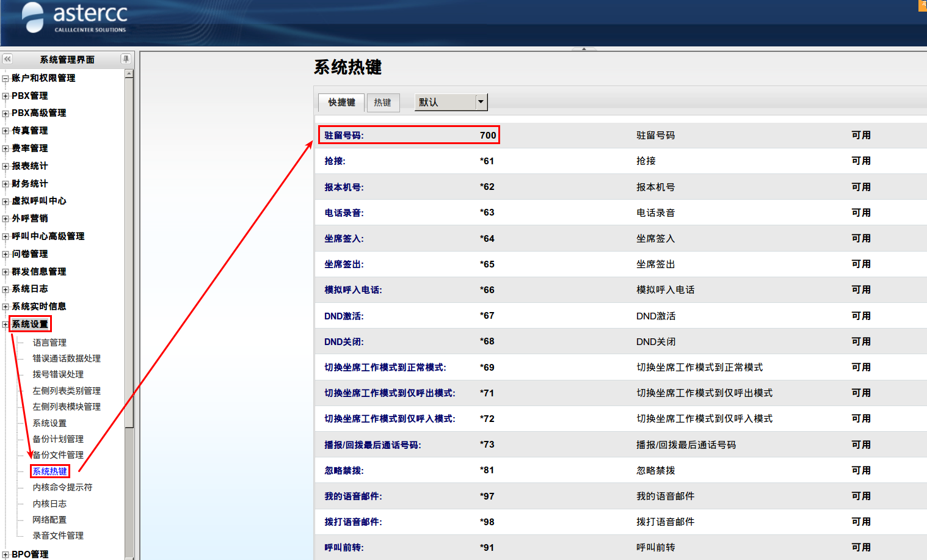The height and width of the screenshot is (560, 927).
Task: Open 系统热键 in the sidebar
Action: [x=49, y=471]
